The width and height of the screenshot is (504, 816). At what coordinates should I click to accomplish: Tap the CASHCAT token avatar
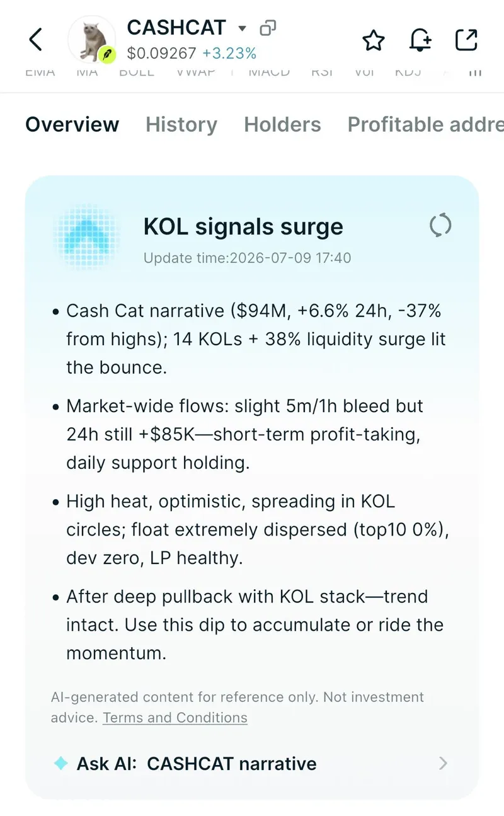(91, 40)
